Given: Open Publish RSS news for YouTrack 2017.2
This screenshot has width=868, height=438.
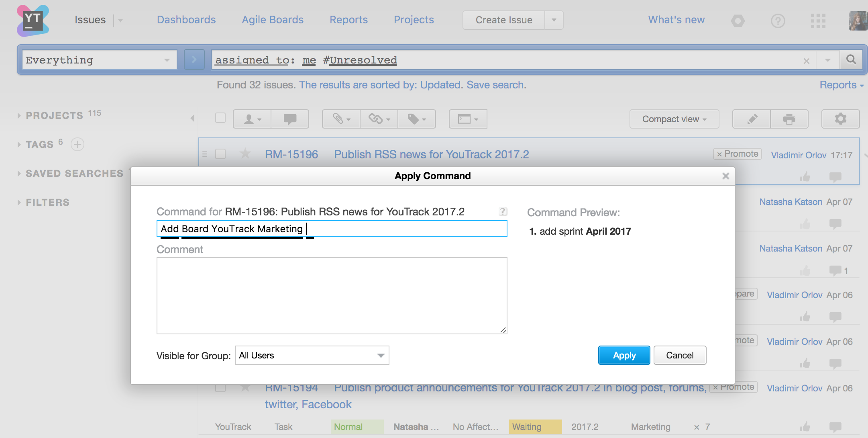Looking at the screenshot, I should (432, 154).
